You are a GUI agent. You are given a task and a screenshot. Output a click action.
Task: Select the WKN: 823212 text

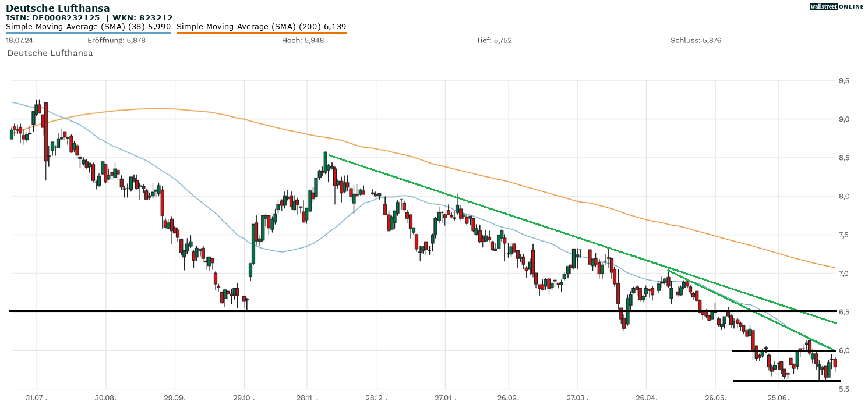tap(143, 17)
